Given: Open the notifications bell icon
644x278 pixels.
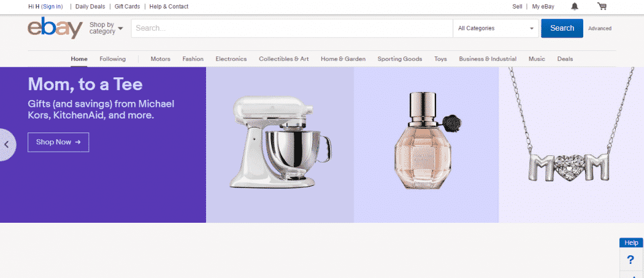Looking at the screenshot, I should coord(575,6).
